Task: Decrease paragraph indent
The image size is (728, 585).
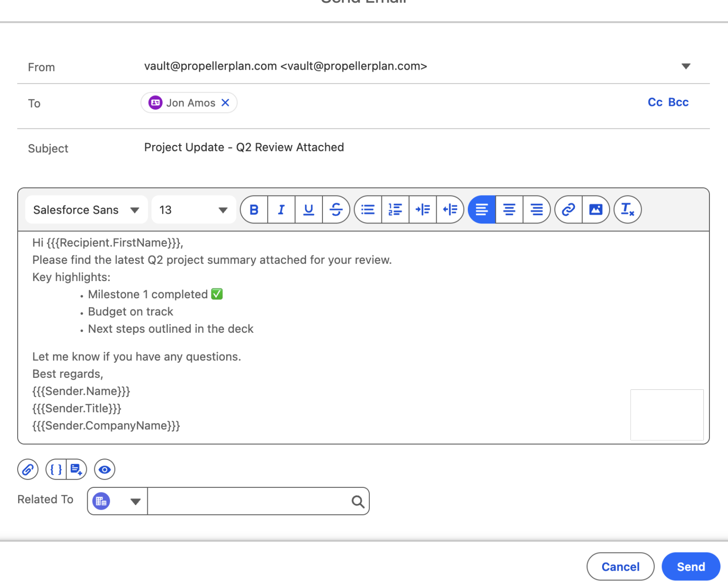Action: tap(450, 210)
